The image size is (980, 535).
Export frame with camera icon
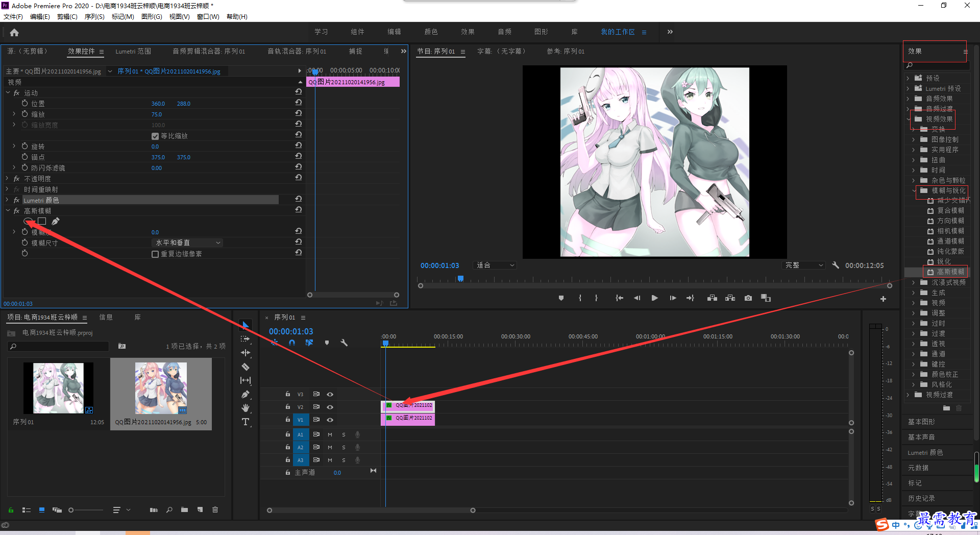(748, 298)
